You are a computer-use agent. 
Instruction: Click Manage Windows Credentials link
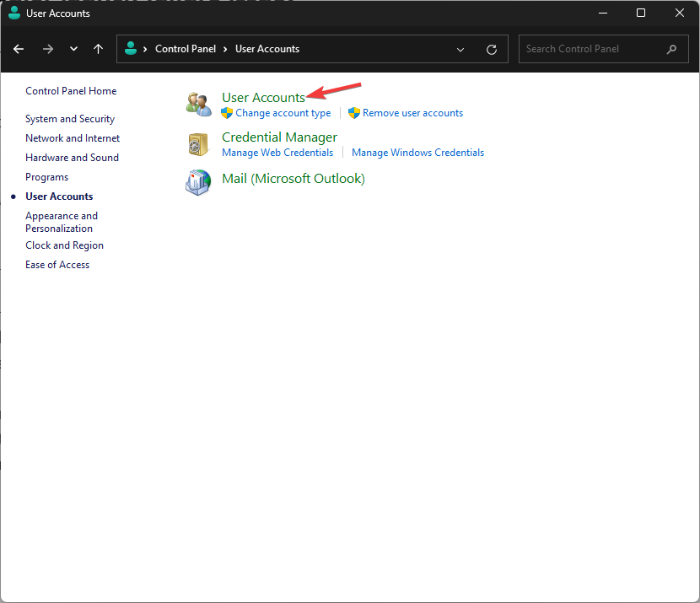417,153
